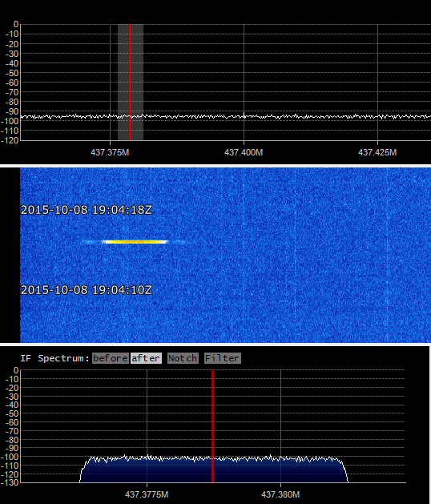431x504 pixels.
Task: Toggle the 'before' IF spectrum button
Action: coord(111,358)
